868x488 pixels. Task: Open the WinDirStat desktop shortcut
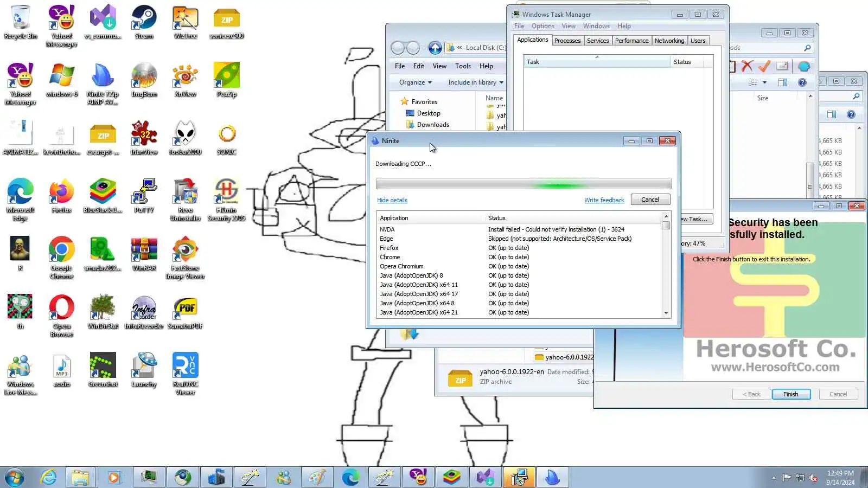coord(103,312)
